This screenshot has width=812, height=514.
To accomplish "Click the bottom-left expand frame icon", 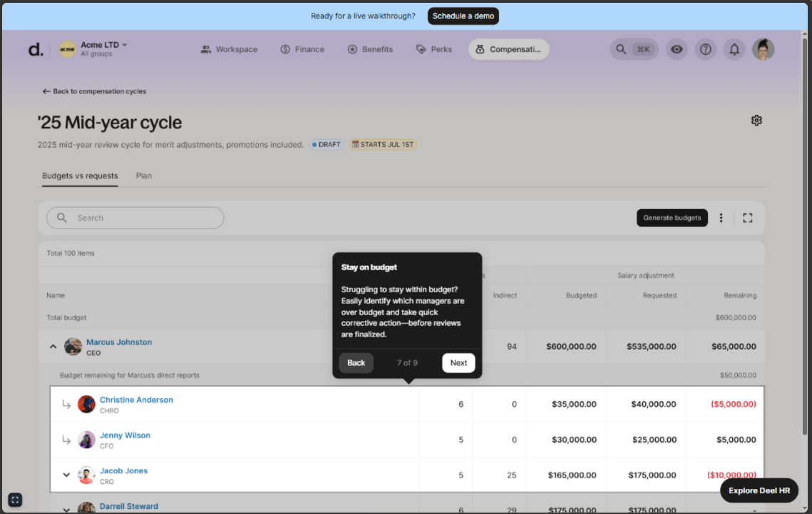I will (15, 500).
